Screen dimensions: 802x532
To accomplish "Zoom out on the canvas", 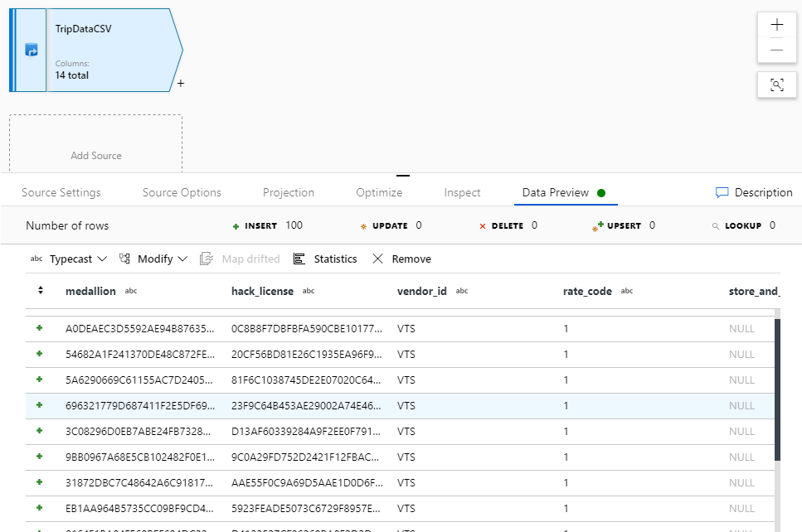I will click(777, 50).
